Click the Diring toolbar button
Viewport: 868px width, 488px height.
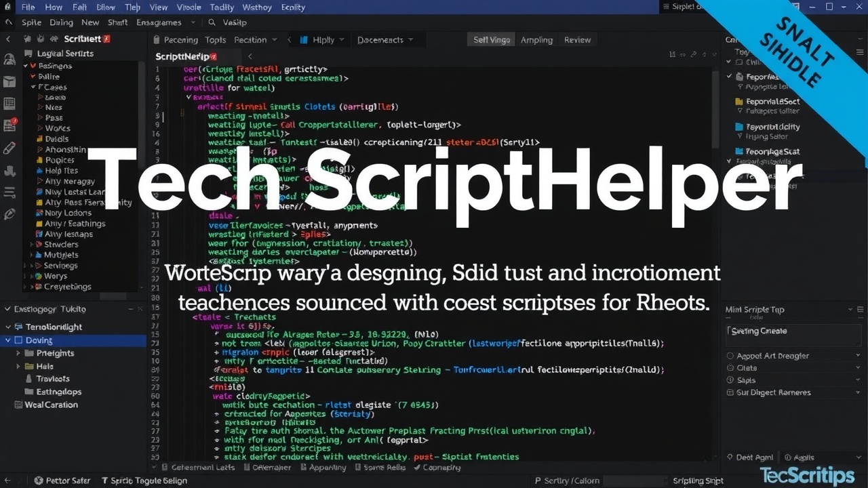61,22
